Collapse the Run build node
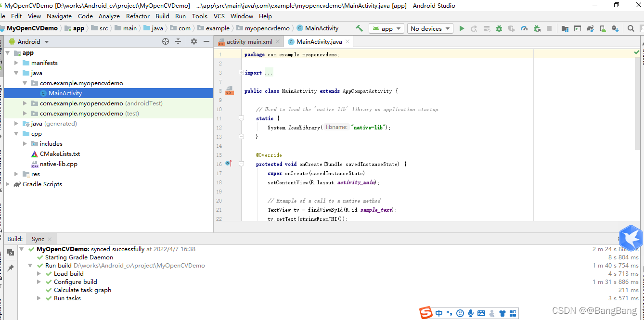 pyautogui.click(x=30, y=266)
